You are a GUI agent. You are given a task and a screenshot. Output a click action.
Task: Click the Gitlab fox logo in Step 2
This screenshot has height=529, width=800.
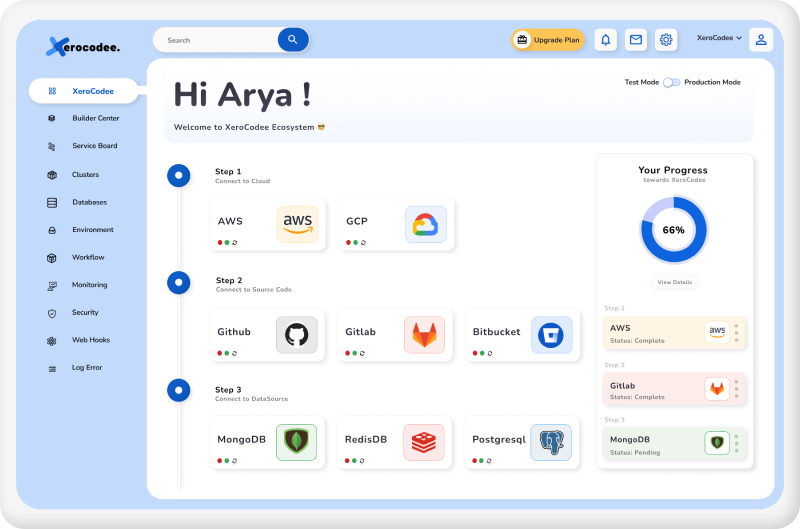point(424,335)
